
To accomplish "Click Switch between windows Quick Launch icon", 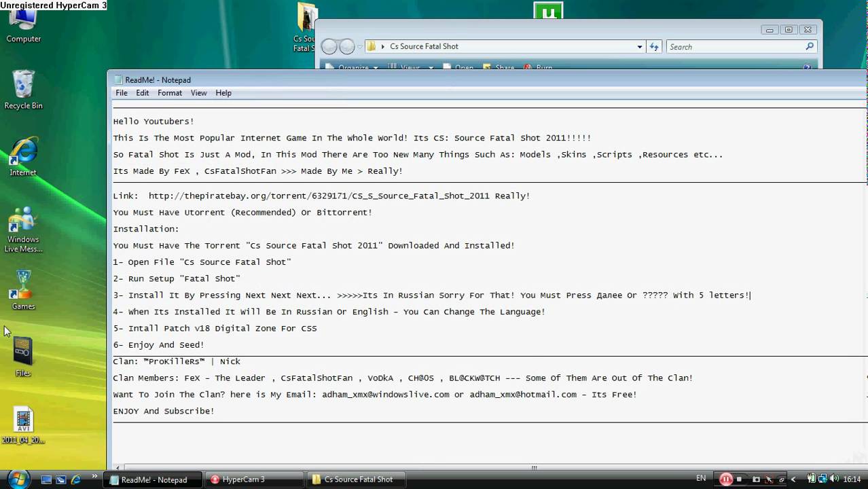I will point(61,479).
